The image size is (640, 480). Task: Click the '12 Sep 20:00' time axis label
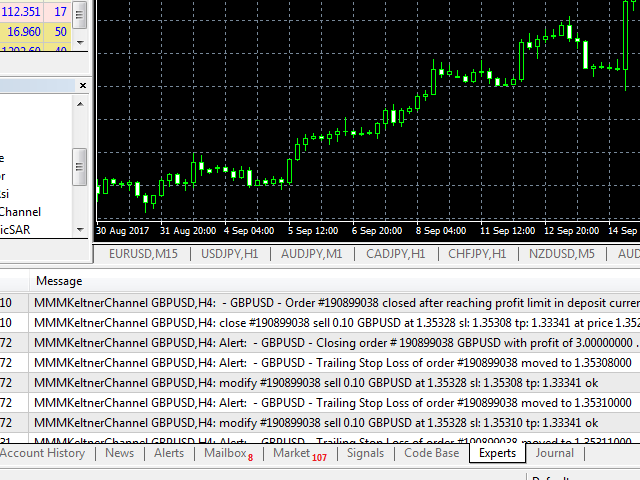point(571,231)
